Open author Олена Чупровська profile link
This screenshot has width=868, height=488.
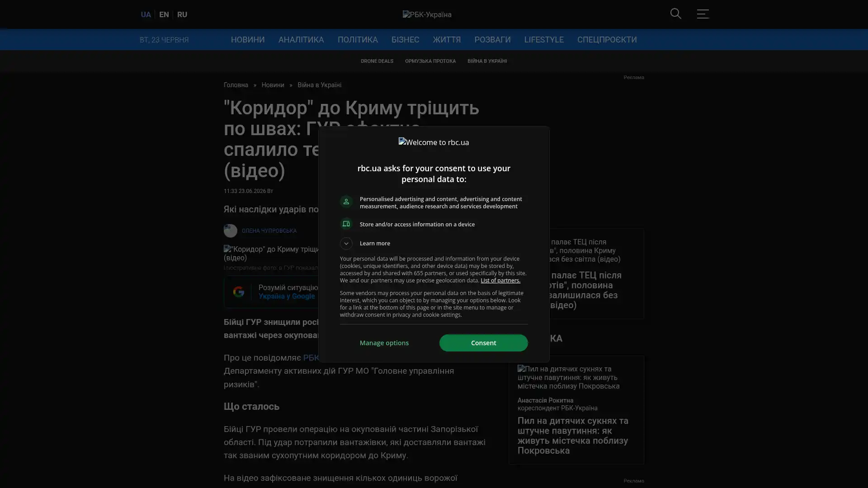click(x=269, y=231)
